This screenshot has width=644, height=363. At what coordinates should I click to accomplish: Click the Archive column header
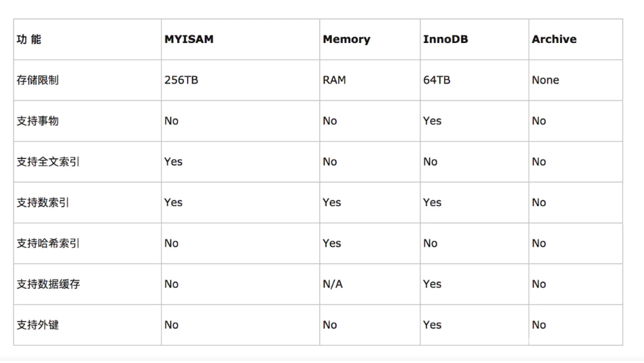[x=554, y=40]
